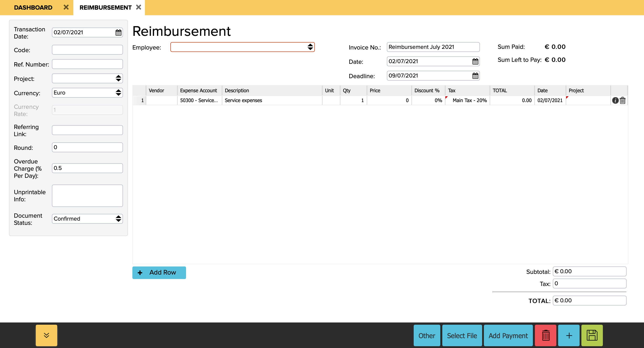Click the Add Row button
The width and height of the screenshot is (644, 348).
(x=159, y=273)
